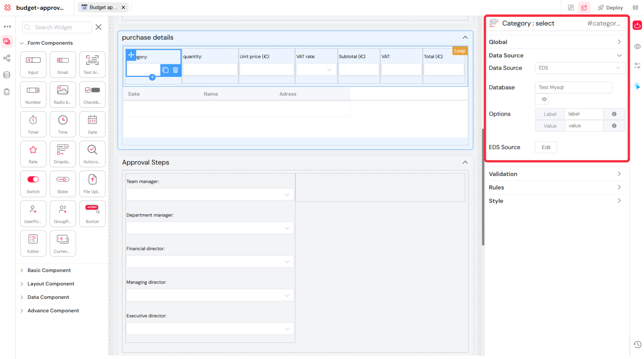644x359 pixels.
Task: Click the red save icon on right edge
Action: coord(637,25)
